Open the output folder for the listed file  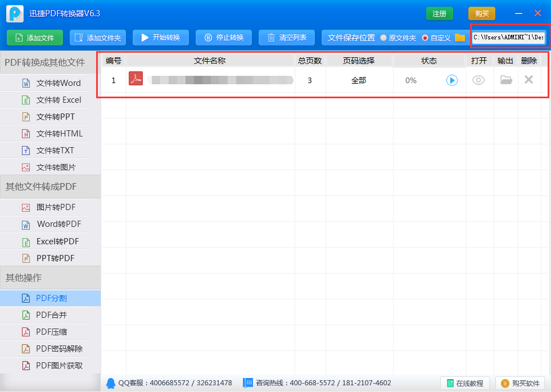point(505,80)
